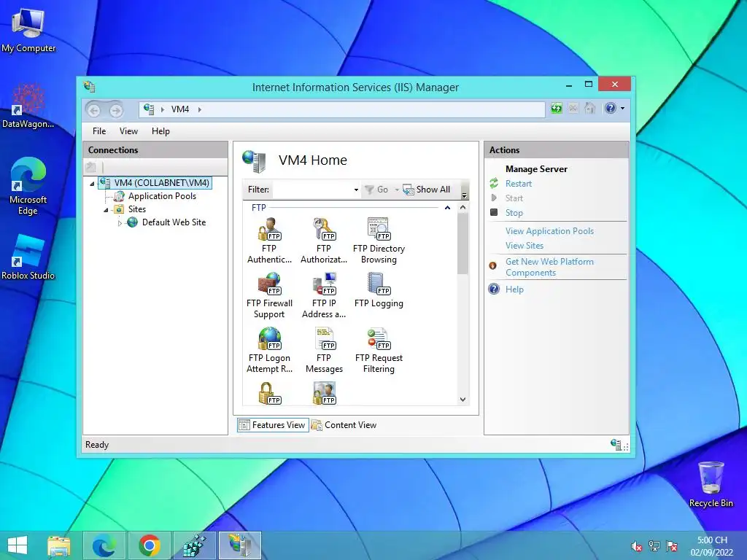Click View Sites link

tap(525, 246)
